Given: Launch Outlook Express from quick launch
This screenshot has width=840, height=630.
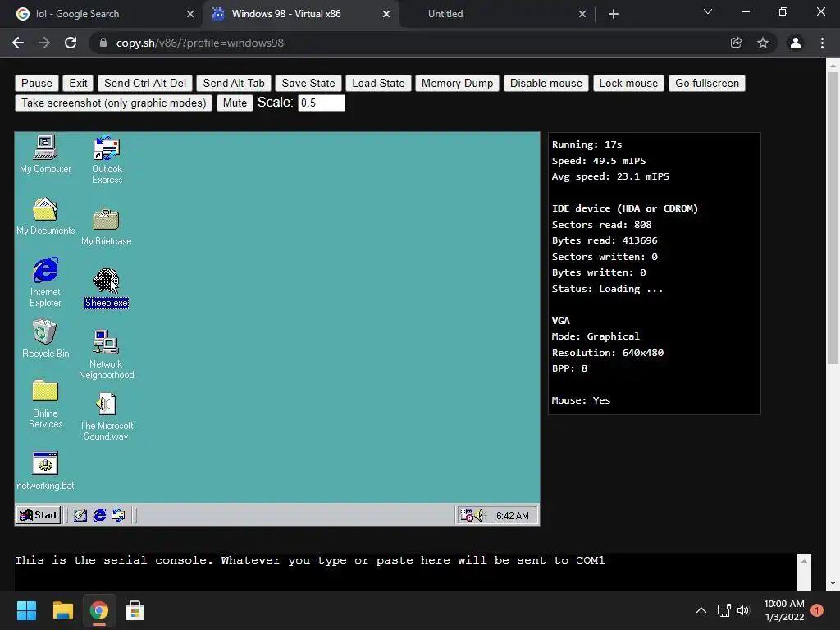Looking at the screenshot, I should coord(118,515).
